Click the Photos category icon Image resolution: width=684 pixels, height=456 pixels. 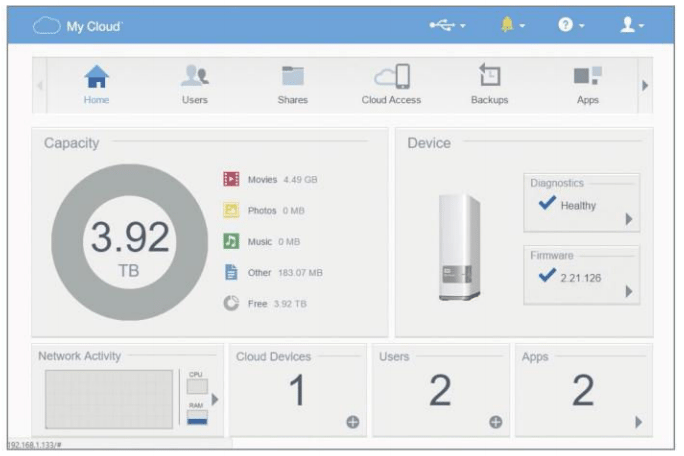point(231,210)
